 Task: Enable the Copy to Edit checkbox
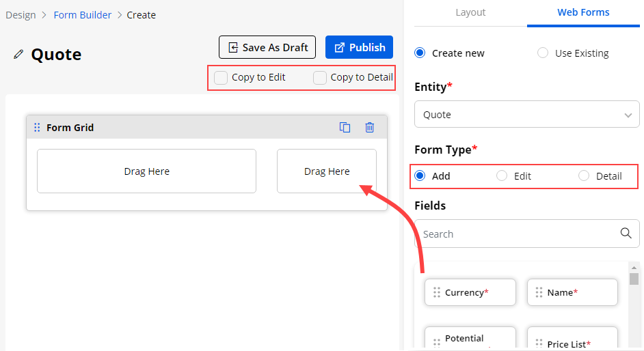[x=221, y=78]
